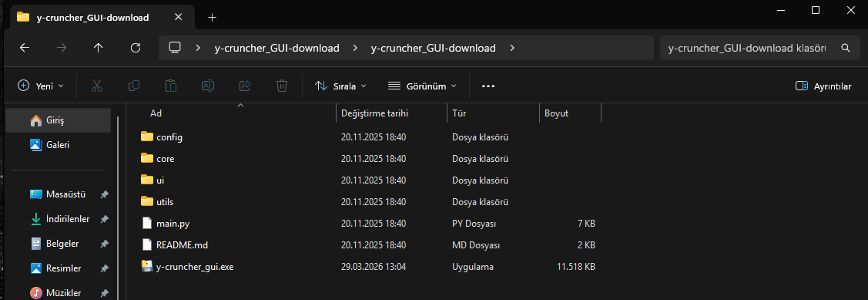Open Masaüstü in the sidebar
868x300 pixels.
tap(58, 194)
